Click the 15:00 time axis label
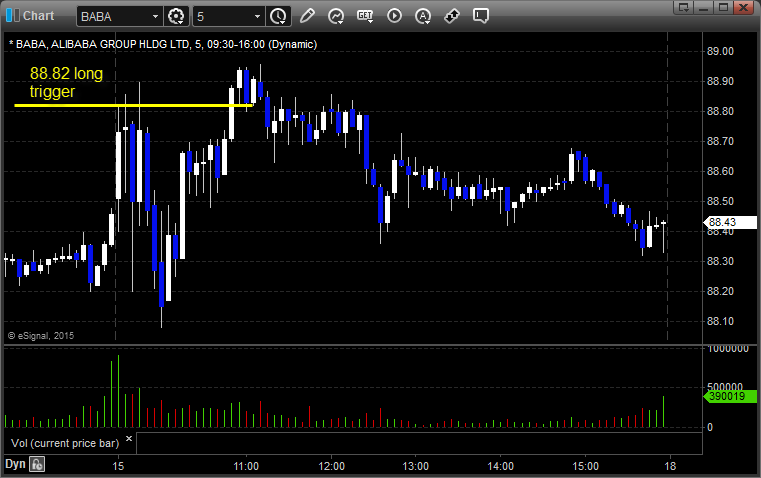The image size is (761, 478). [585, 466]
